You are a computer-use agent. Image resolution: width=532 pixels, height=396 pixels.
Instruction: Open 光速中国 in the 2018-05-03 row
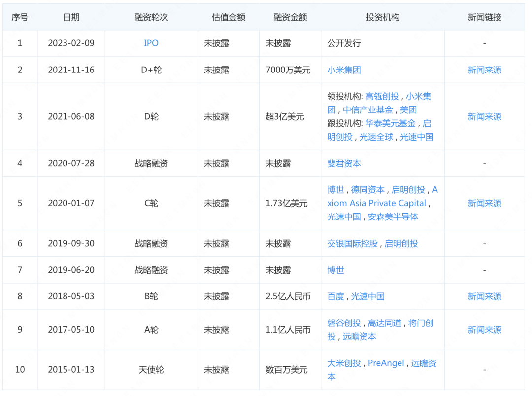[367, 296]
